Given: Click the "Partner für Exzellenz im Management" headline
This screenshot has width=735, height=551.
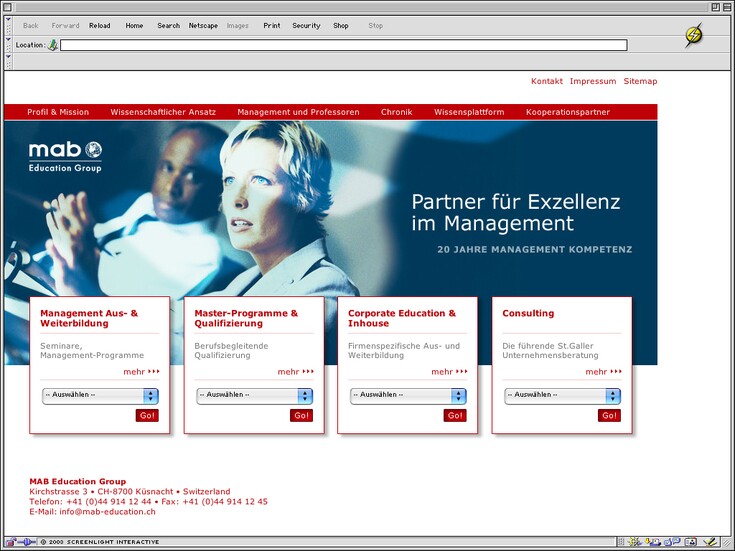Looking at the screenshot, I should tap(516, 212).
